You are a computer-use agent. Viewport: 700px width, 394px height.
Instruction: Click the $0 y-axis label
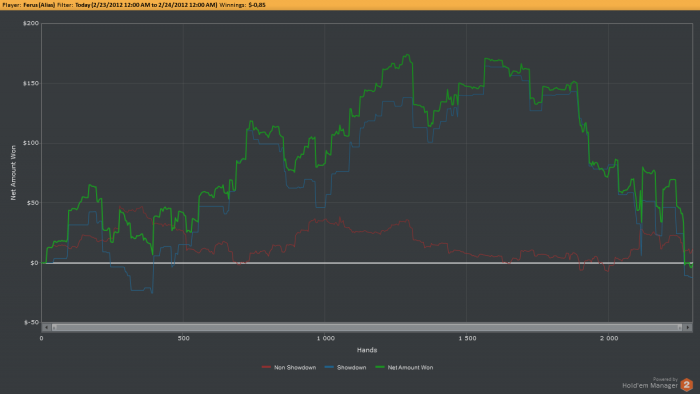pyautogui.click(x=34, y=263)
